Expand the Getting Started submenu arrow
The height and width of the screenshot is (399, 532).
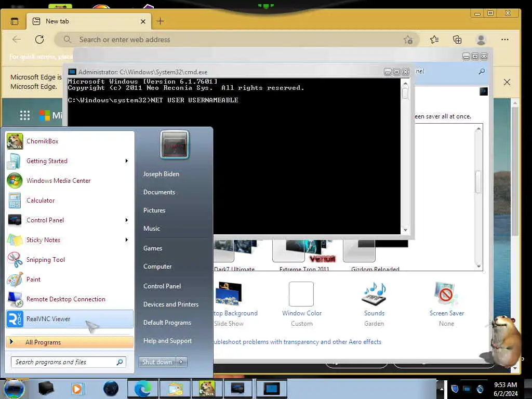pyautogui.click(x=127, y=161)
